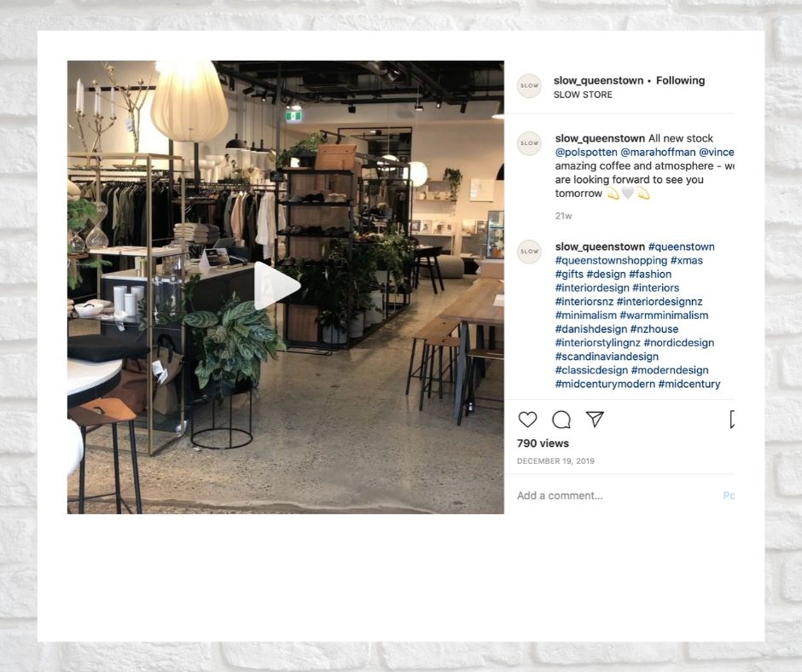Play the store video
802x672 pixels.
point(276,286)
